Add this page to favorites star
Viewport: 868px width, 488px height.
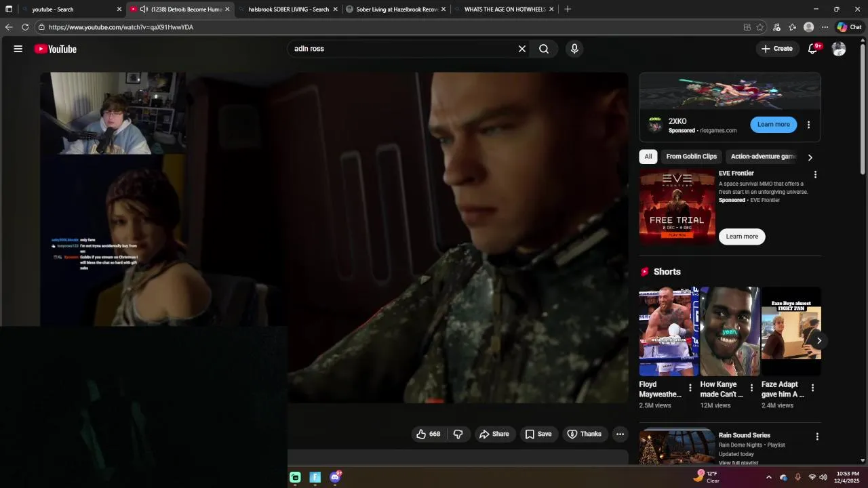[759, 27]
